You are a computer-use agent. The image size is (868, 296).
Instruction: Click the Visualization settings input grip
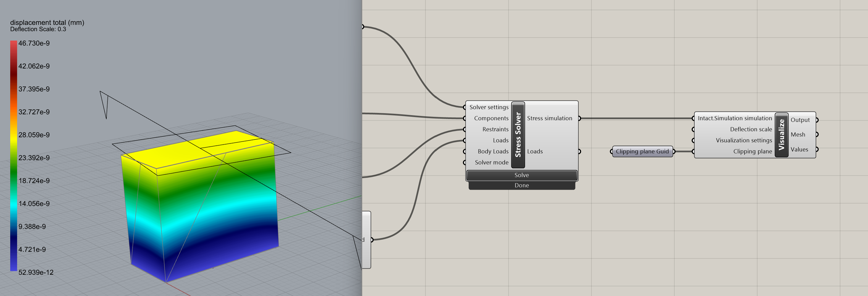click(x=693, y=140)
